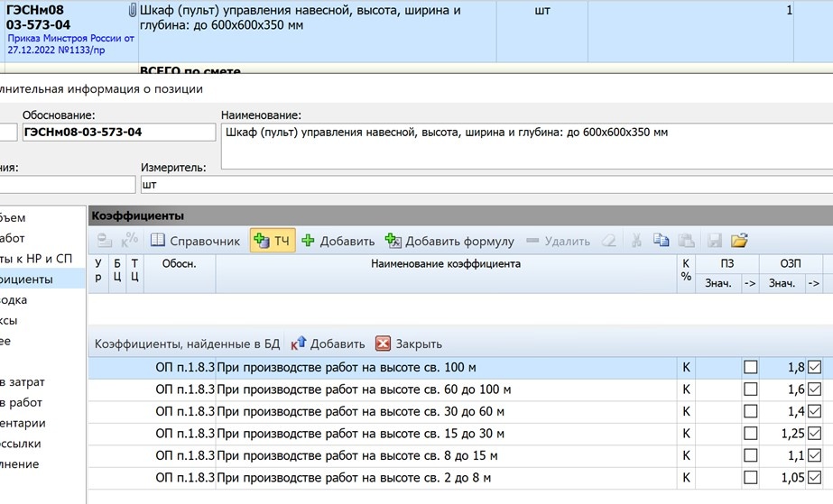Select row 'на высоте св. 2 до 8 м'

(x=460, y=478)
